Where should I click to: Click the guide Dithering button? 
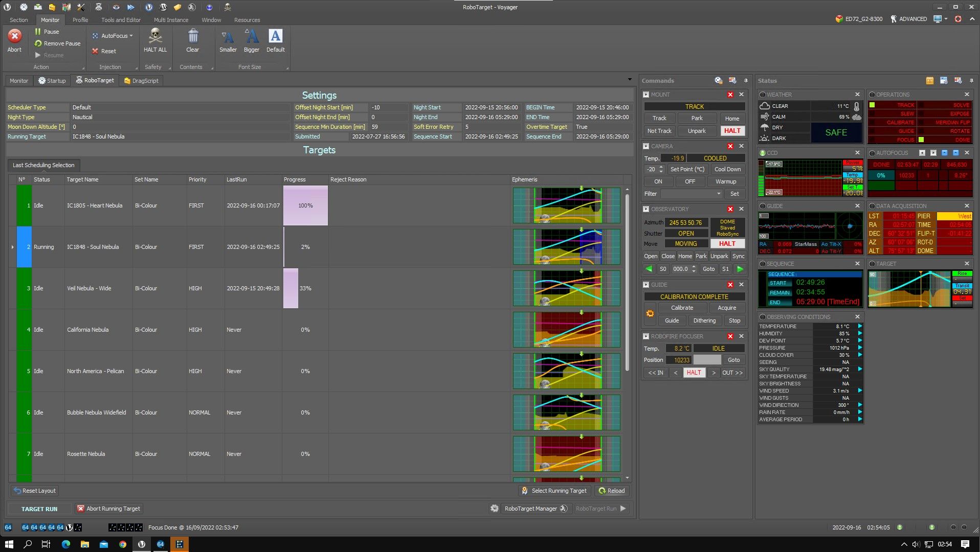coord(704,320)
